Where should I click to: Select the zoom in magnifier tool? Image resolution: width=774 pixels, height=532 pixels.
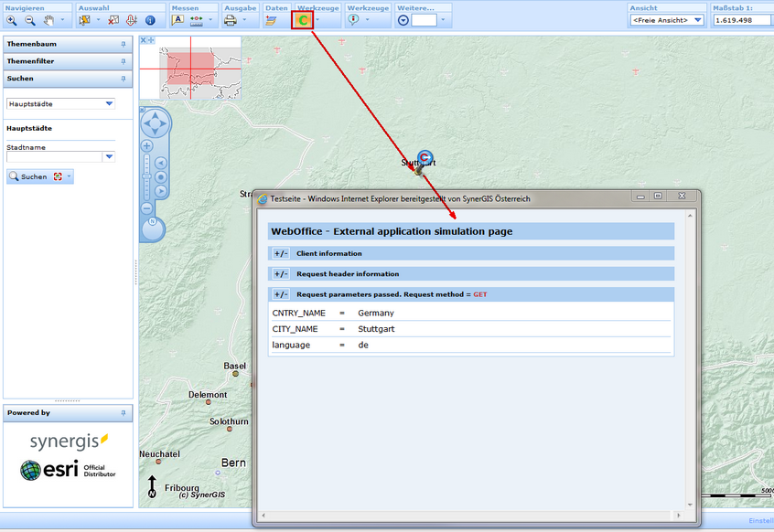click(12, 20)
